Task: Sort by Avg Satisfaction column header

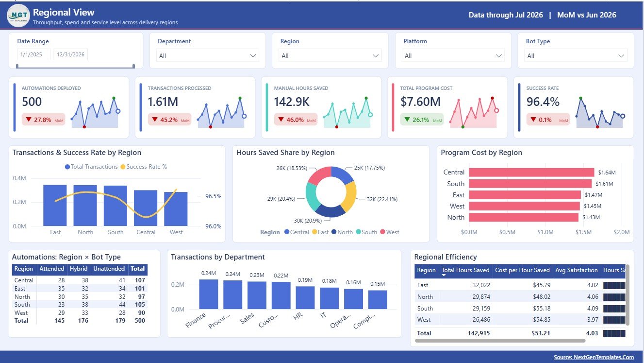Action: (576, 270)
